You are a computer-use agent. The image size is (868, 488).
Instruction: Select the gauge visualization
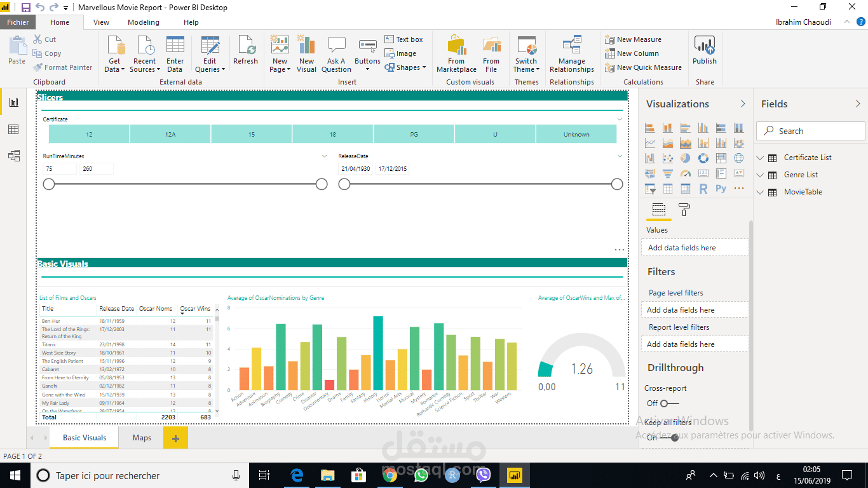pos(686,173)
